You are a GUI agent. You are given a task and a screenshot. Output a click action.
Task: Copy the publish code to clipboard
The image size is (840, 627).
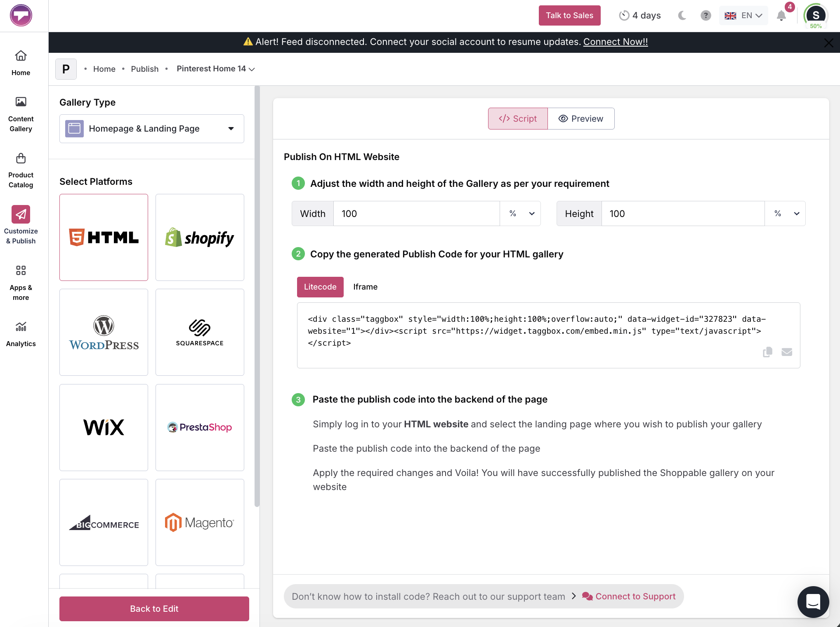[x=767, y=352]
